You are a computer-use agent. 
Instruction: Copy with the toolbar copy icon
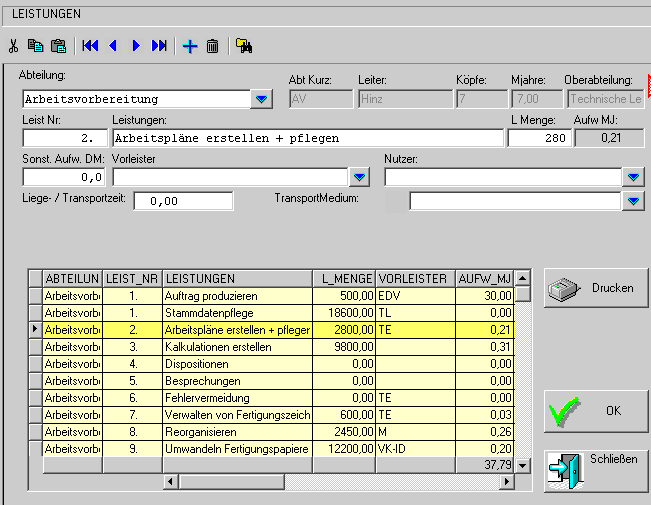pyautogui.click(x=36, y=46)
